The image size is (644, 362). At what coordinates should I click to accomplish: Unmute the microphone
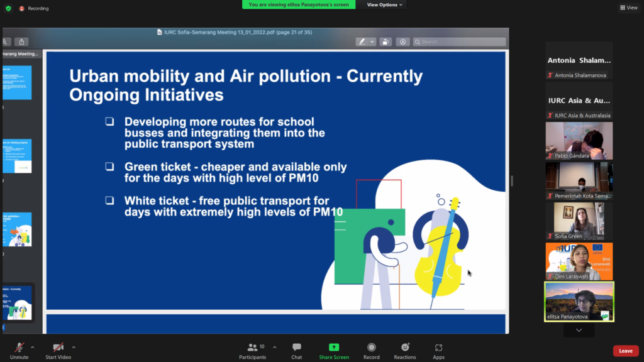19,348
